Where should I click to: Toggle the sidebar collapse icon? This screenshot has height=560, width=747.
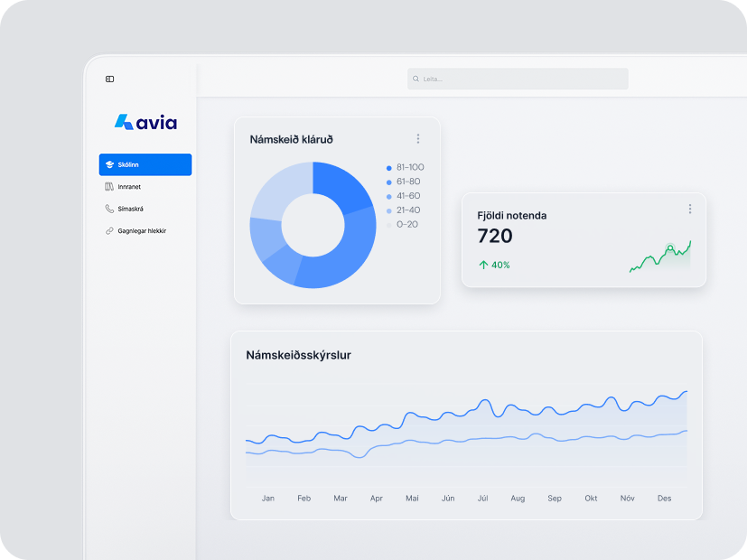tap(109, 79)
